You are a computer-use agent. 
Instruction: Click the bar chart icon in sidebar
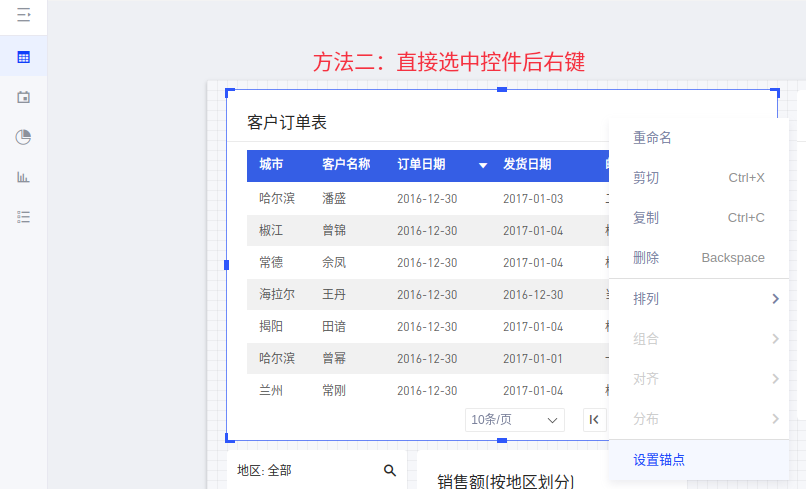(23, 177)
